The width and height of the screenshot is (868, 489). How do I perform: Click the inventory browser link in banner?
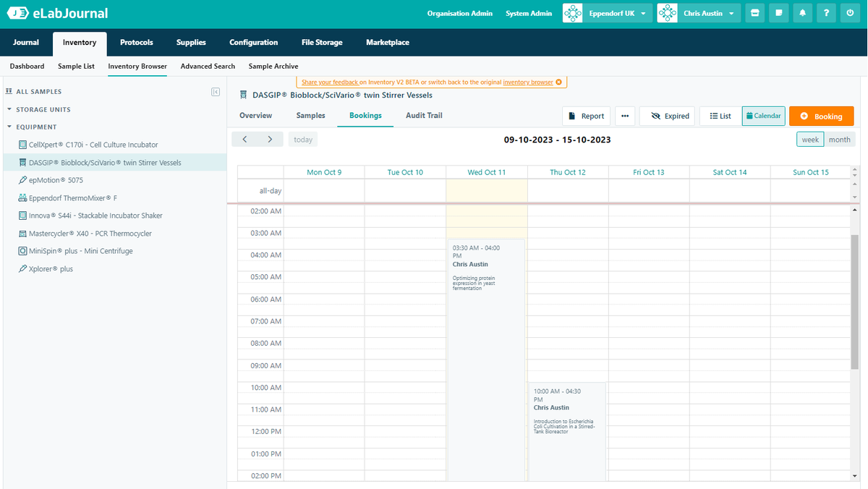click(x=528, y=82)
